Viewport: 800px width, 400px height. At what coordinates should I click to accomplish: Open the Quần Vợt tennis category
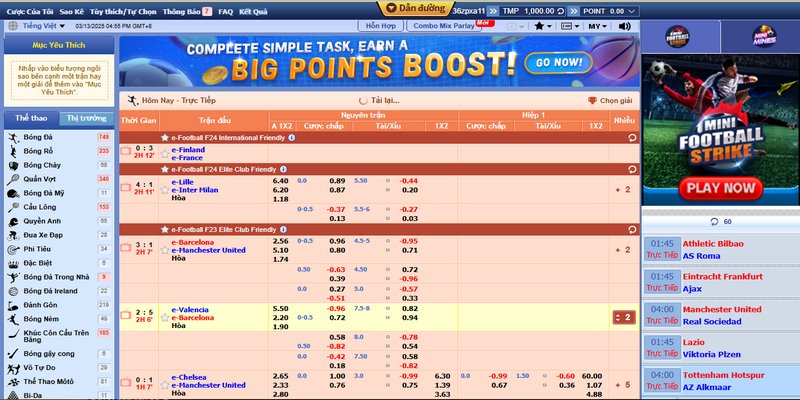[x=40, y=179]
